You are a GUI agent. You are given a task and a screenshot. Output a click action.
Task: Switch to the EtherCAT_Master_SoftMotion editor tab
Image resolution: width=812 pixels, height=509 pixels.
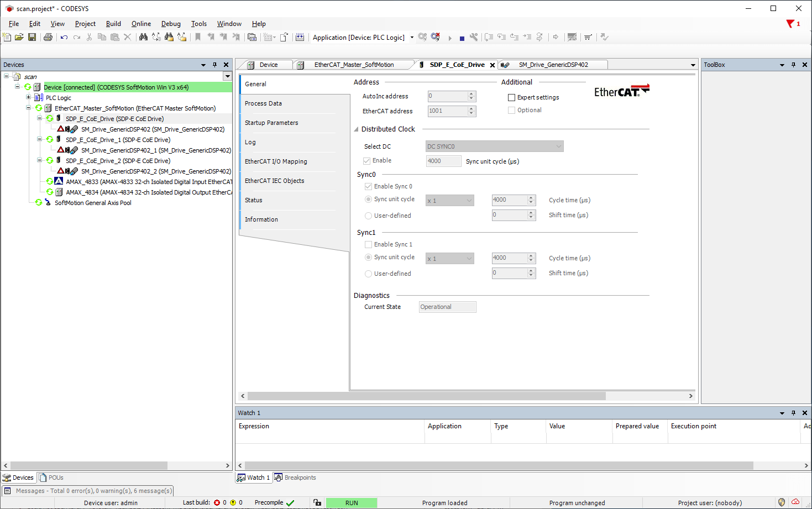point(354,65)
